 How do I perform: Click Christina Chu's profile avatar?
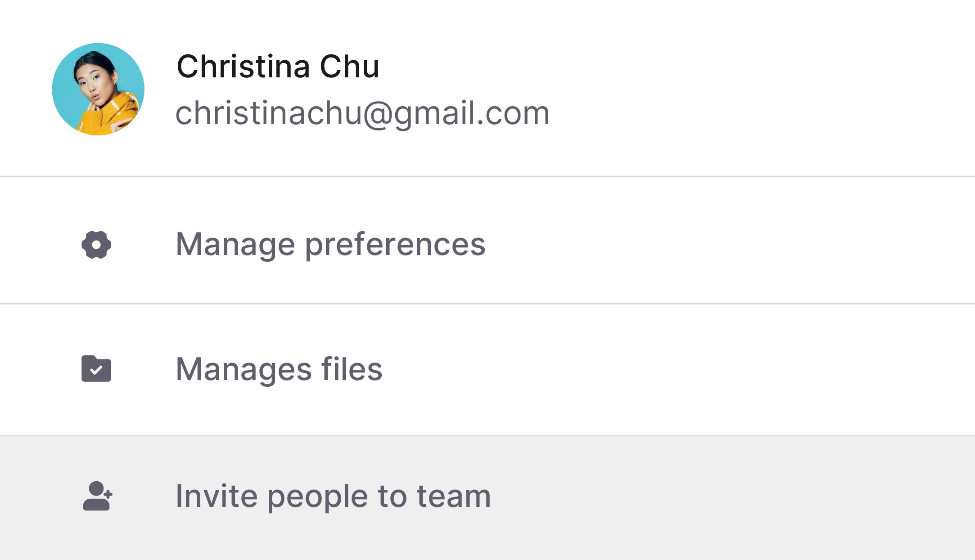pyautogui.click(x=98, y=89)
